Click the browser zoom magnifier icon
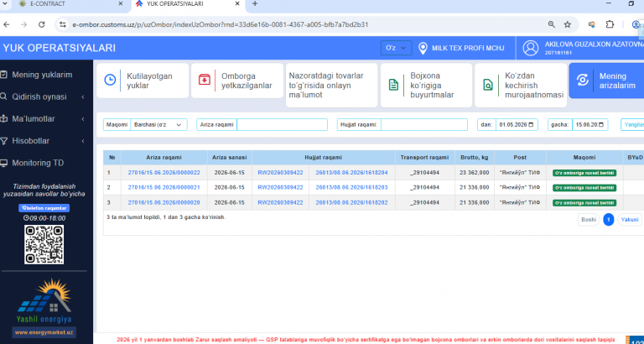The width and height of the screenshot is (644, 344). click(x=552, y=24)
